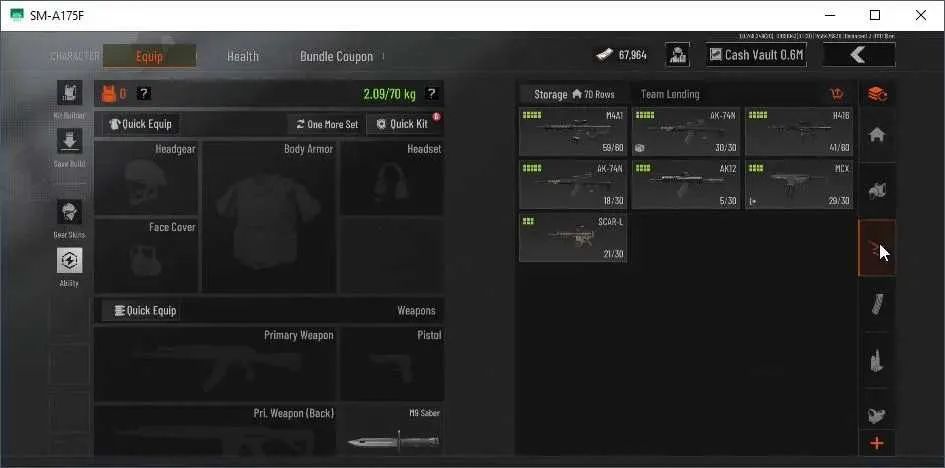Open Cash Vault 0.6M button

(757, 55)
